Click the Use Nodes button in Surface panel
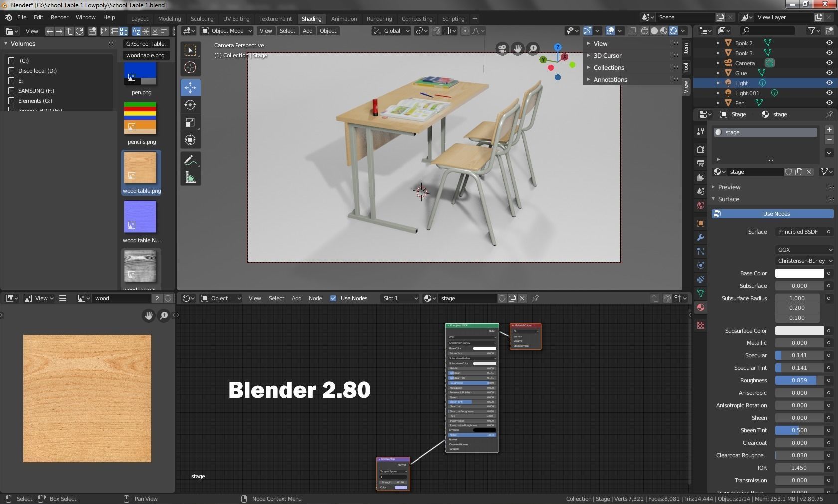Image resolution: width=838 pixels, height=504 pixels. tap(772, 214)
